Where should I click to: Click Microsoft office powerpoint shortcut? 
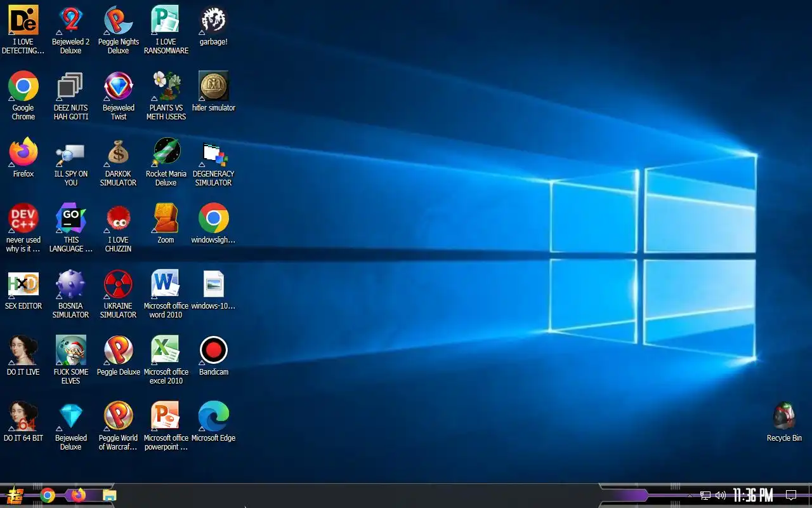(166, 426)
